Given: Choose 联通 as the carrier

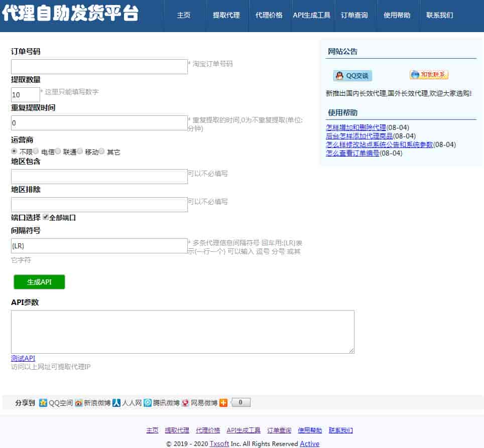Looking at the screenshot, I should click(58, 152).
